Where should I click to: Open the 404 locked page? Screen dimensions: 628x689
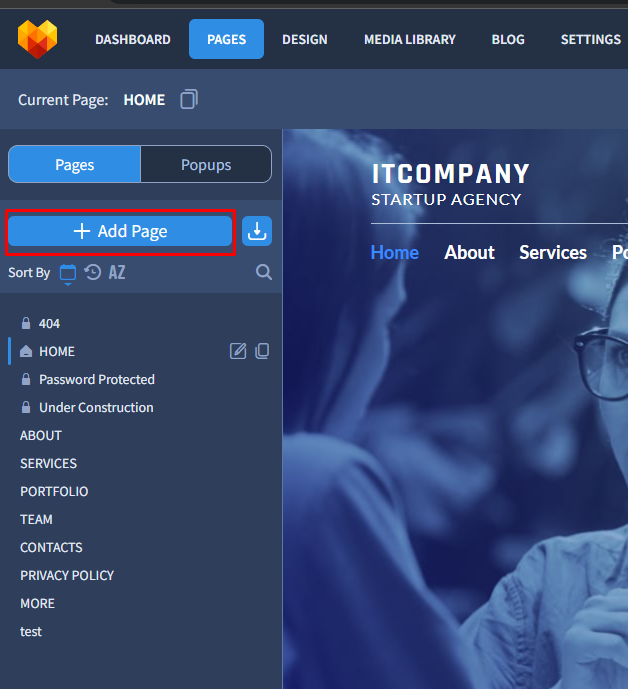click(x=49, y=323)
